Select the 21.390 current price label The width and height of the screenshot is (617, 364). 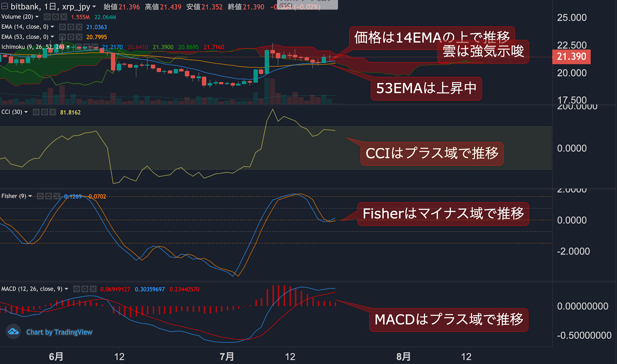571,57
